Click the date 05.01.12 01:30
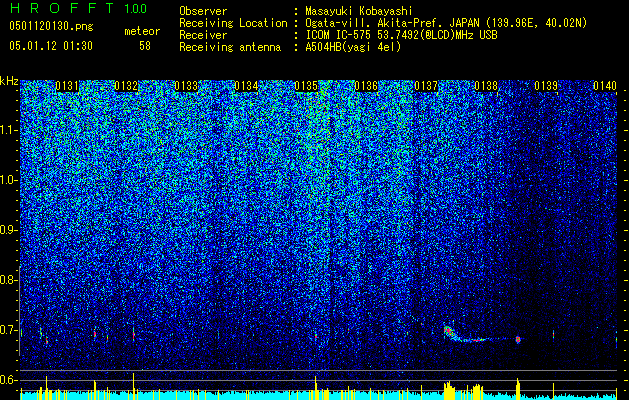 click(x=51, y=46)
